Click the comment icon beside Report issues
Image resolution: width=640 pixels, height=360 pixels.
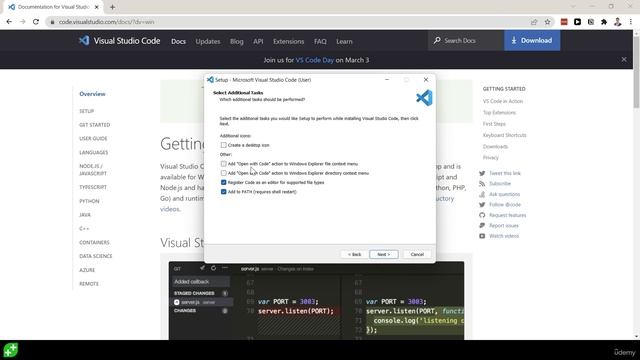coord(482,225)
